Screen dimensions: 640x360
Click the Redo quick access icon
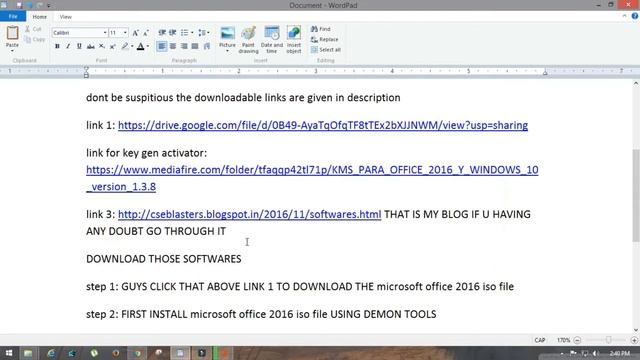pos(40,5)
